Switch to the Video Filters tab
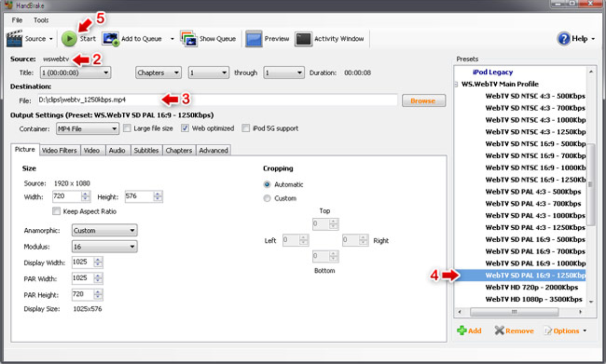This screenshot has height=364, width=607. point(59,150)
